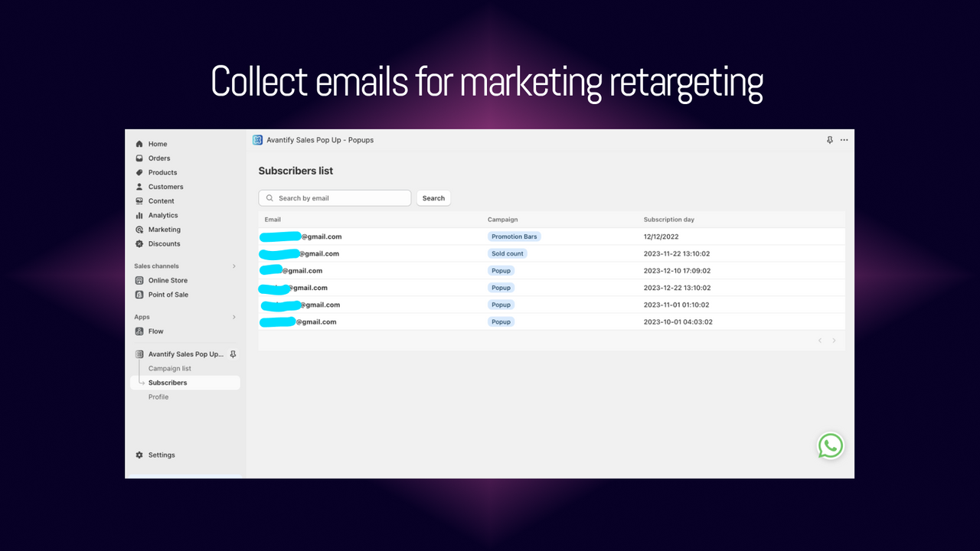The width and height of the screenshot is (980, 551).
Task: Click the Avantify app icon in the sidebar
Action: click(139, 354)
